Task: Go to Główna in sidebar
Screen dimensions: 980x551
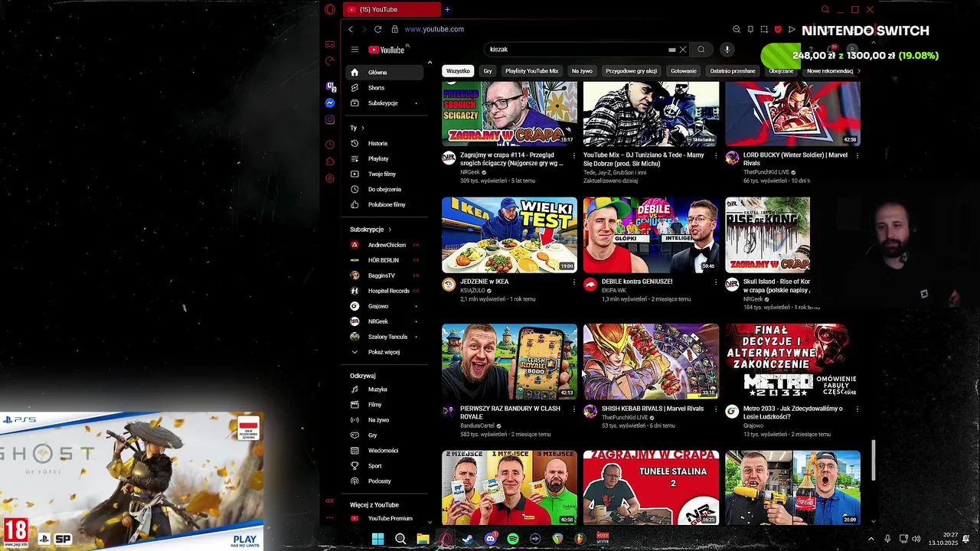Action: [384, 73]
